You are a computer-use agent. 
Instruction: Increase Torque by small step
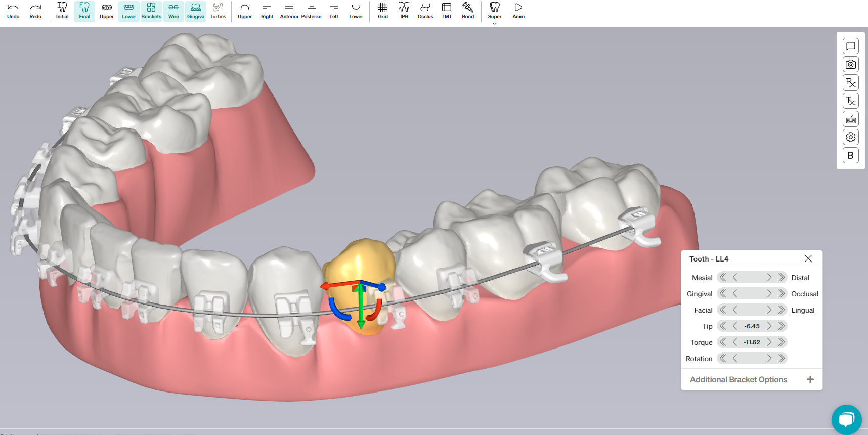[x=769, y=342]
